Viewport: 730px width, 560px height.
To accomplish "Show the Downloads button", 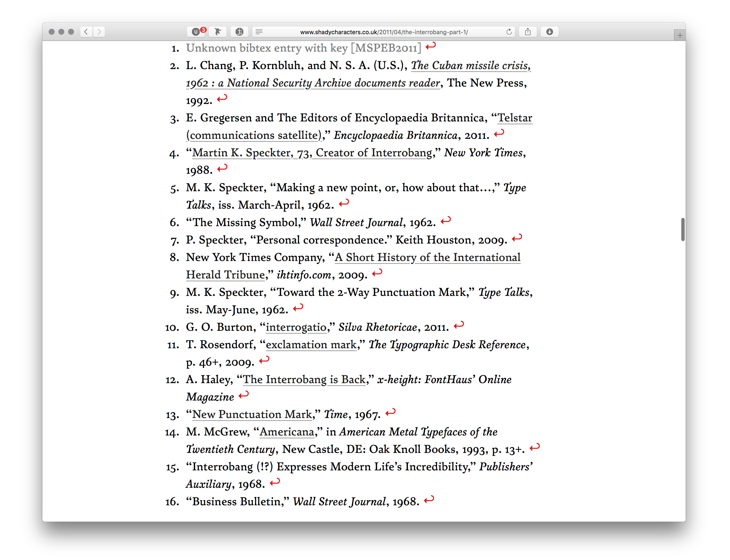I will tap(549, 32).
